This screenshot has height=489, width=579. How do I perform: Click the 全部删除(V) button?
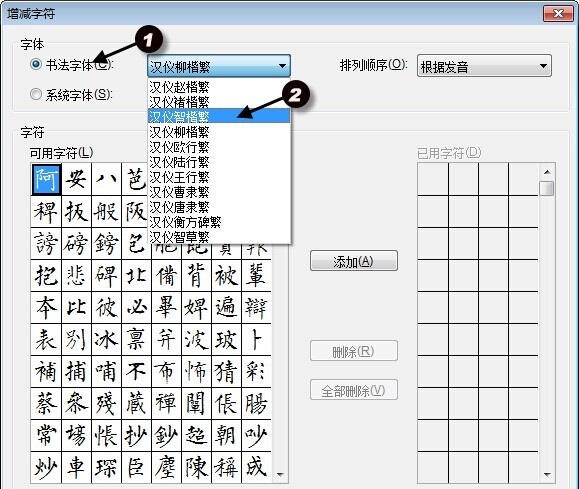(354, 390)
